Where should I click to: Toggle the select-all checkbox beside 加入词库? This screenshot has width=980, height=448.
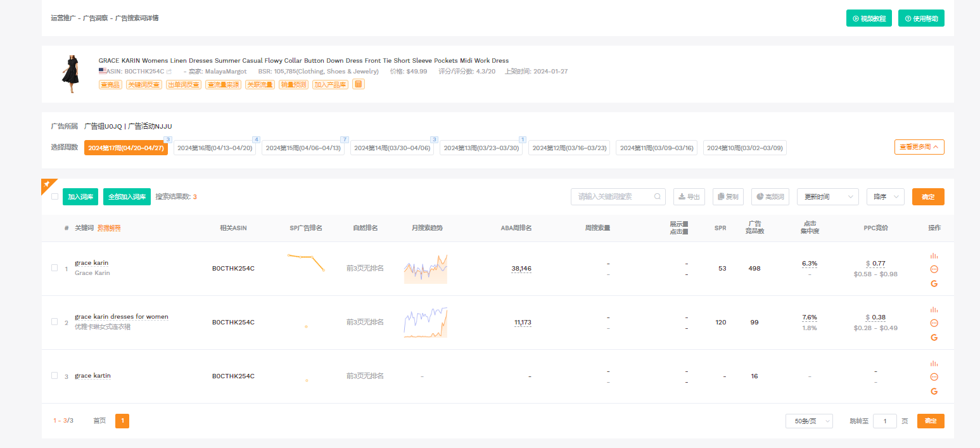pos(54,196)
